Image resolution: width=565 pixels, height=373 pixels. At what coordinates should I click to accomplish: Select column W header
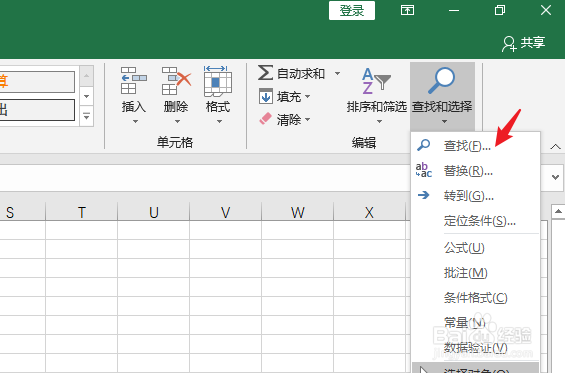pyautogui.click(x=298, y=212)
